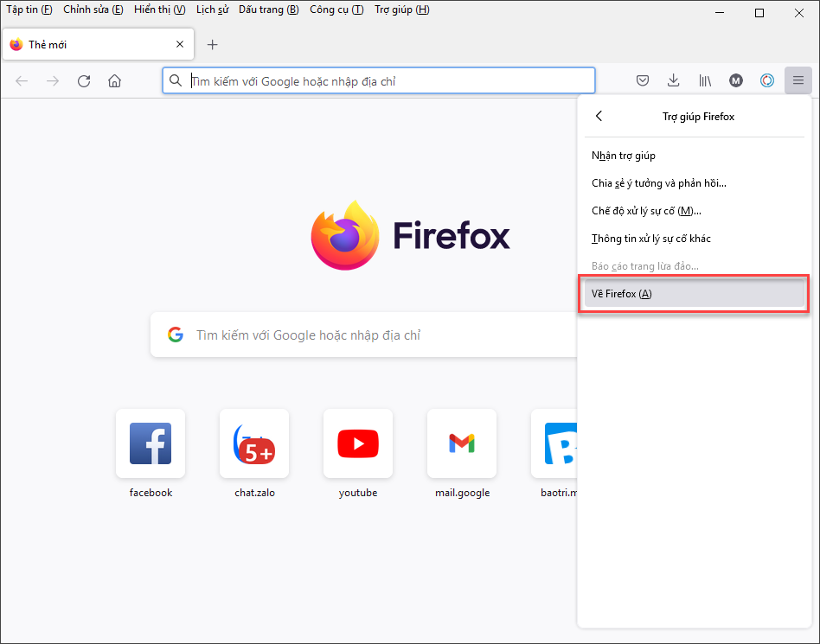Maximize the Firefox window
820x644 pixels.
tap(759, 13)
